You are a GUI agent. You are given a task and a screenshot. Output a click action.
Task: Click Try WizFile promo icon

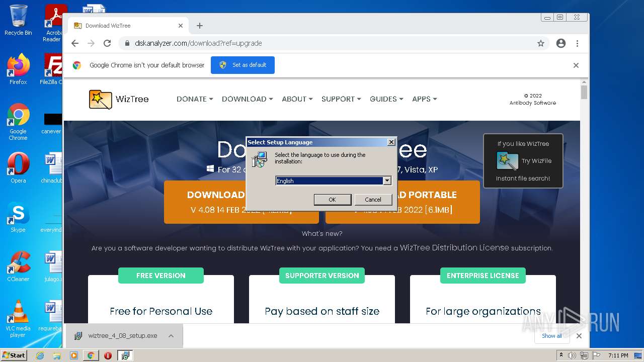click(507, 161)
